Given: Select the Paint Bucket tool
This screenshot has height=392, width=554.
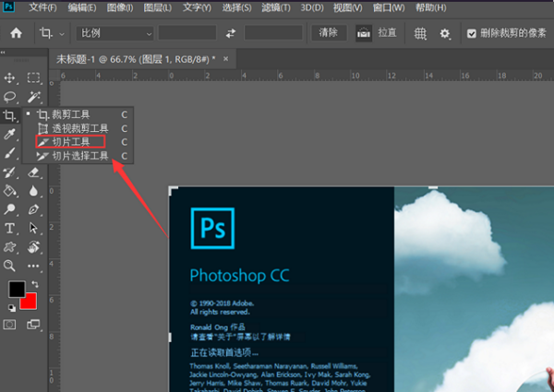Looking at the screenshot, I should pyautogui.click(x=9, y=191).
